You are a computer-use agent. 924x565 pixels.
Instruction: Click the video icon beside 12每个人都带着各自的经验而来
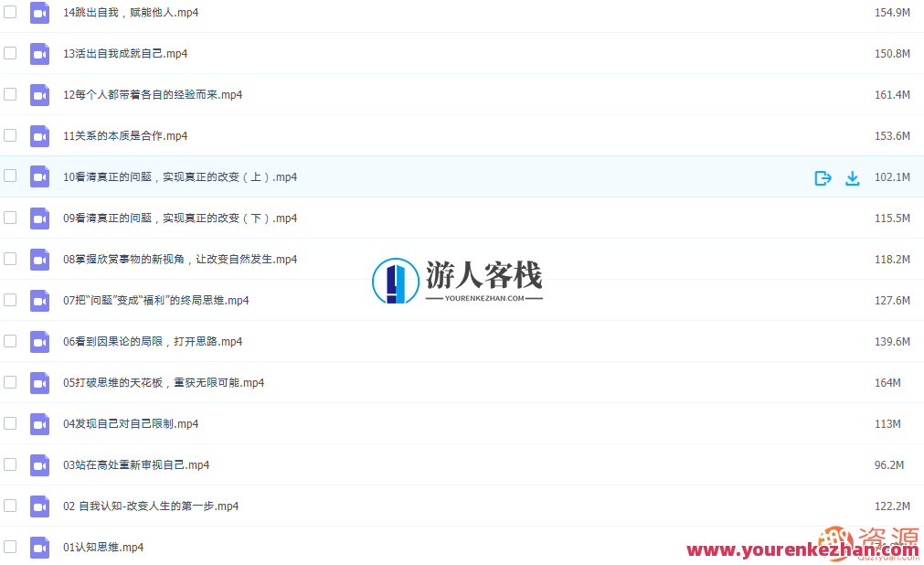coord(39,94)
